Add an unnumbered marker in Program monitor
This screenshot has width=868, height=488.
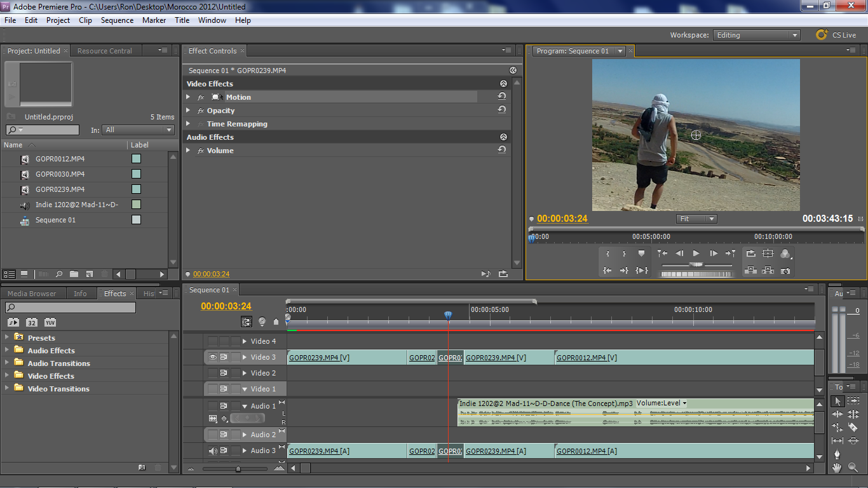pyautogui.click(x=641, y=254)
